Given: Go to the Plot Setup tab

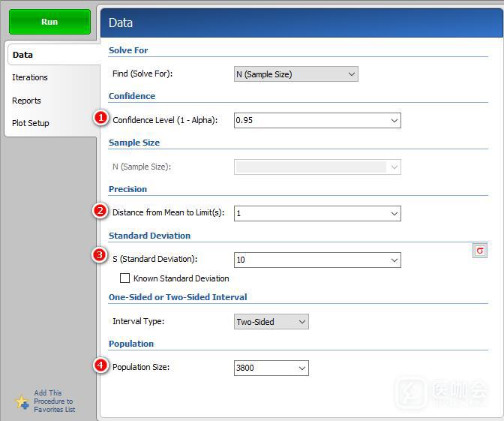Looking at the screenshot, I should [31, 123].
